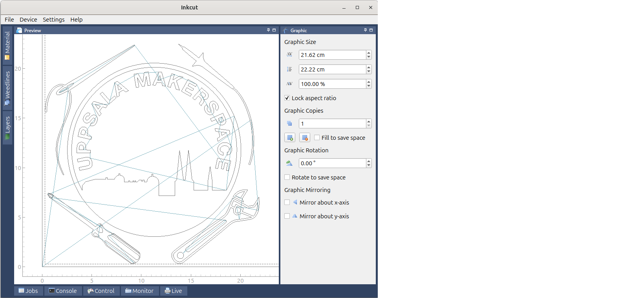The image size is (644, 298).
Task: Open the Live tab
Action: coord(174,291)
